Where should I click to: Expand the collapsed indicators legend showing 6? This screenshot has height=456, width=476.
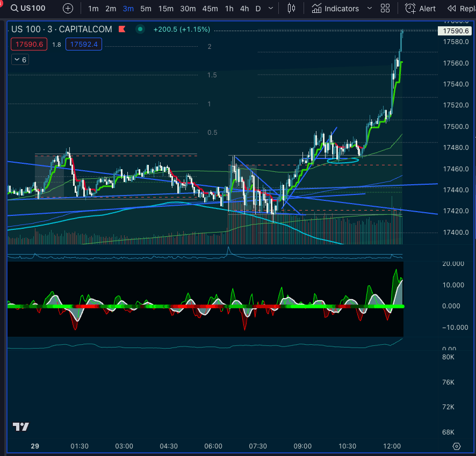20,60
